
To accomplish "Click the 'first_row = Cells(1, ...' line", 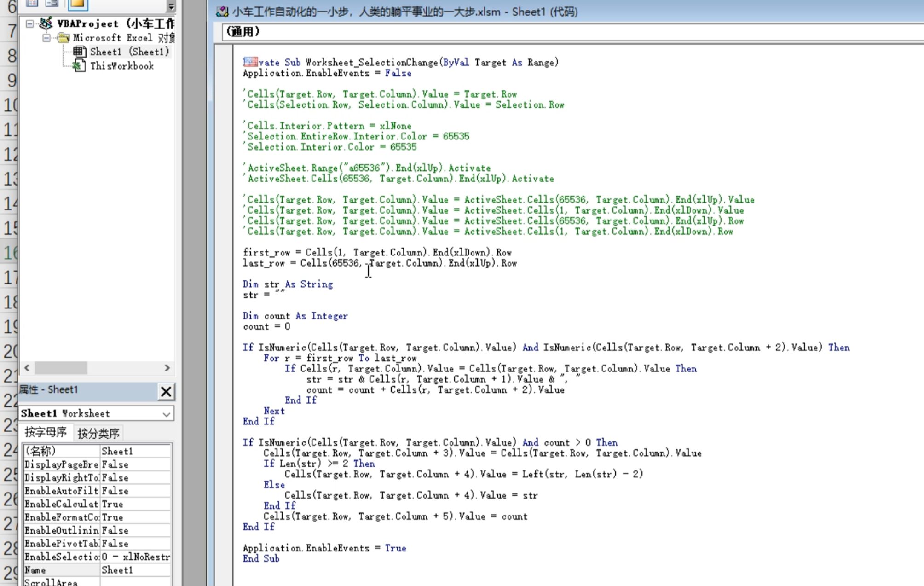I will pos(377,253).
